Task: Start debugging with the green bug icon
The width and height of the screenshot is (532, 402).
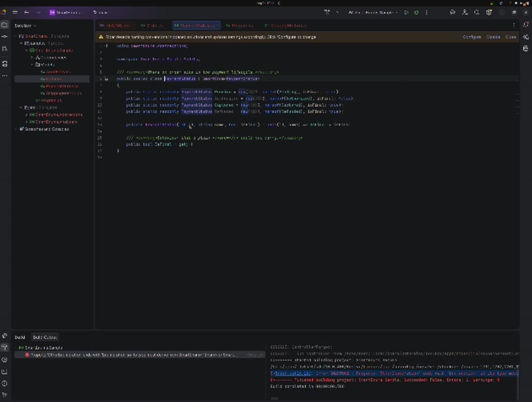Action: click(x=416, y=12)
